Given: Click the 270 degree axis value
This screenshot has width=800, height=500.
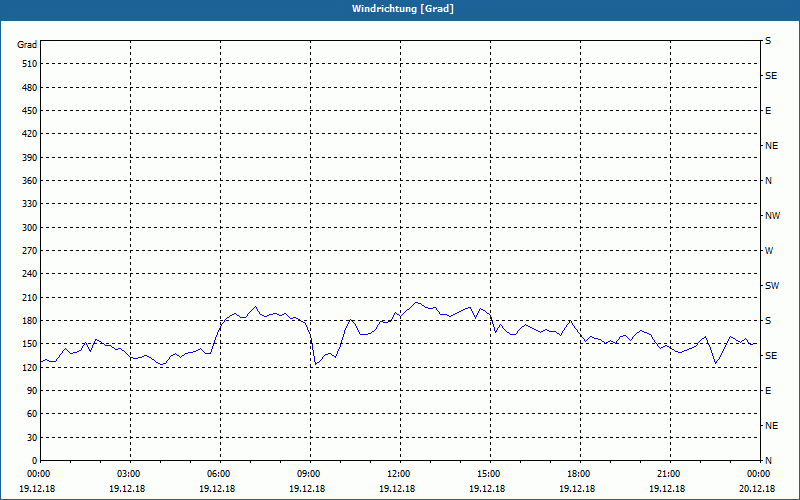Looking at the screenshot, I should tap(30, 251).
